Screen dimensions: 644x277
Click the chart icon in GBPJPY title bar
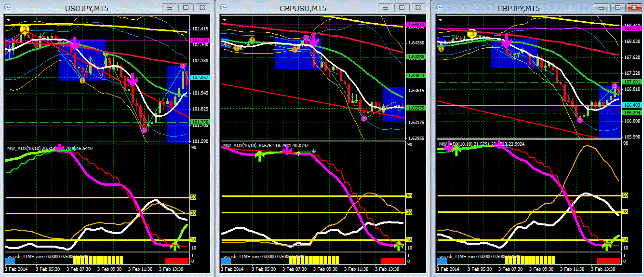[x=441, y=8]
